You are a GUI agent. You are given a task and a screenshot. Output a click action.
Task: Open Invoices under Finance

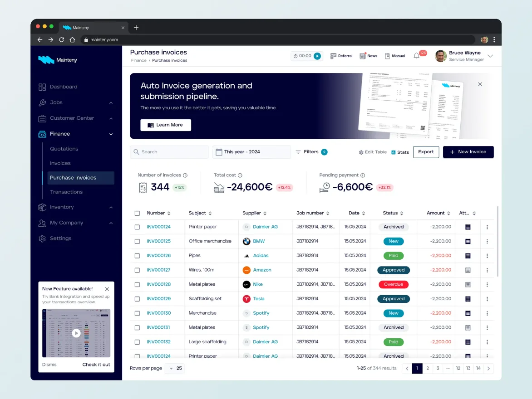tap(60, 163)
